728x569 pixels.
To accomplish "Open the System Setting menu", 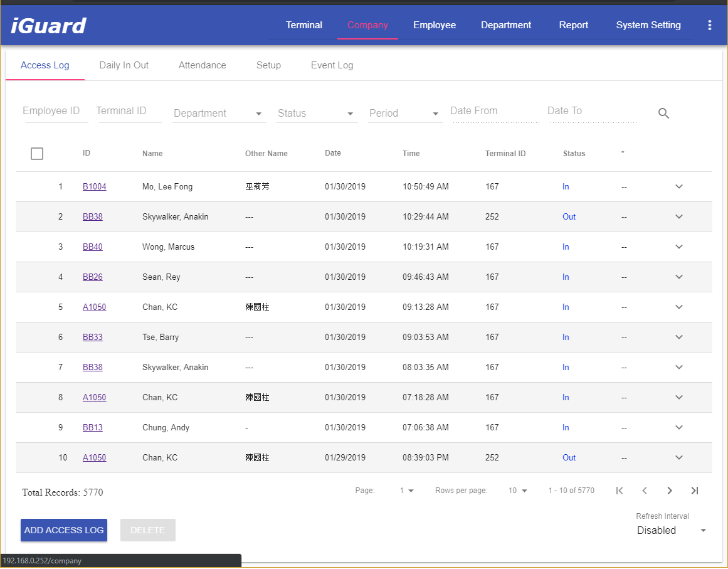I will coord(648,25).
